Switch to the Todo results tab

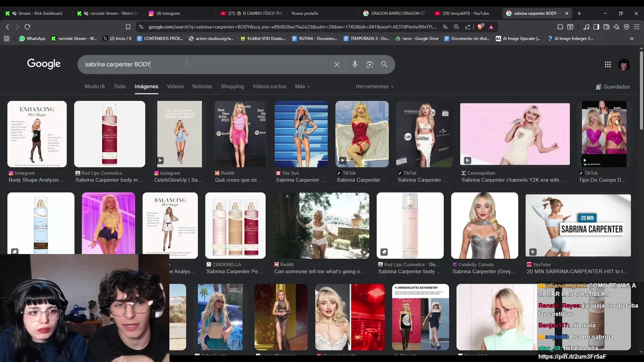tap(120, 86)
